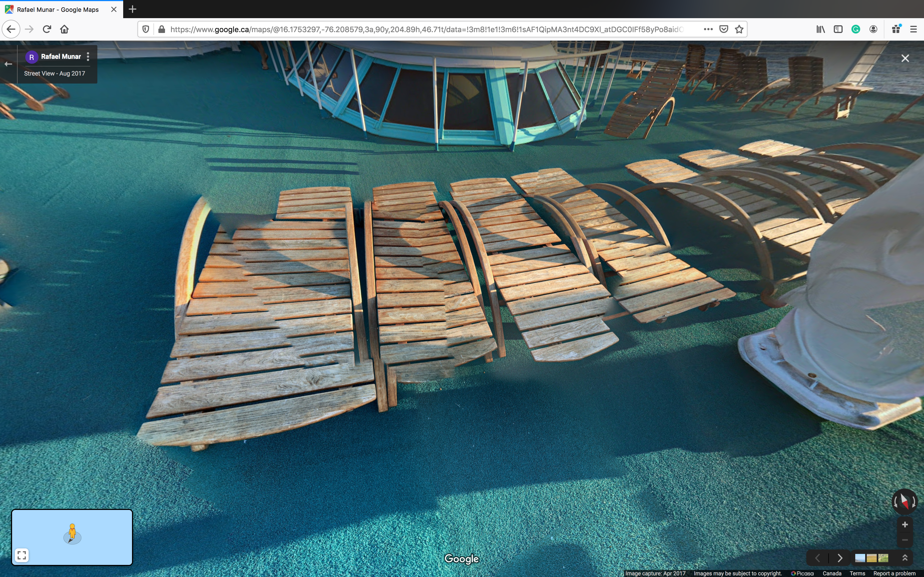Click the Street View compass
Viewport: 924px width, 577px height.
(904, 501)
